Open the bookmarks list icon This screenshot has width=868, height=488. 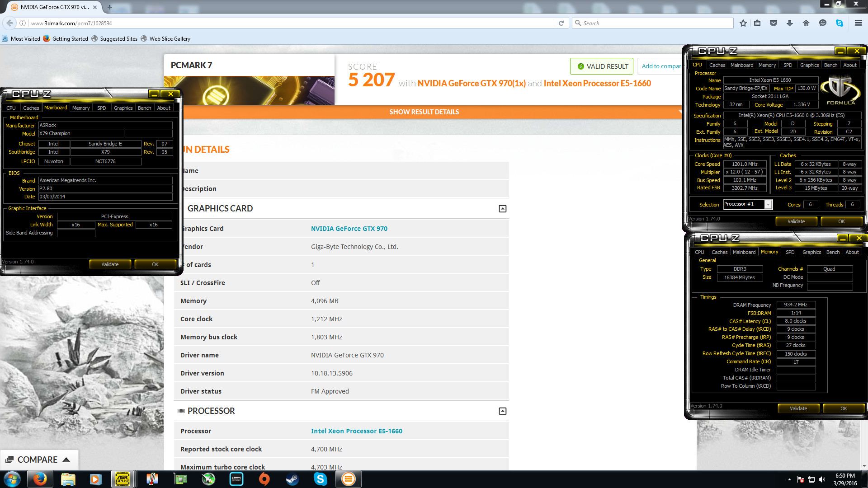(x=758, y=23)
